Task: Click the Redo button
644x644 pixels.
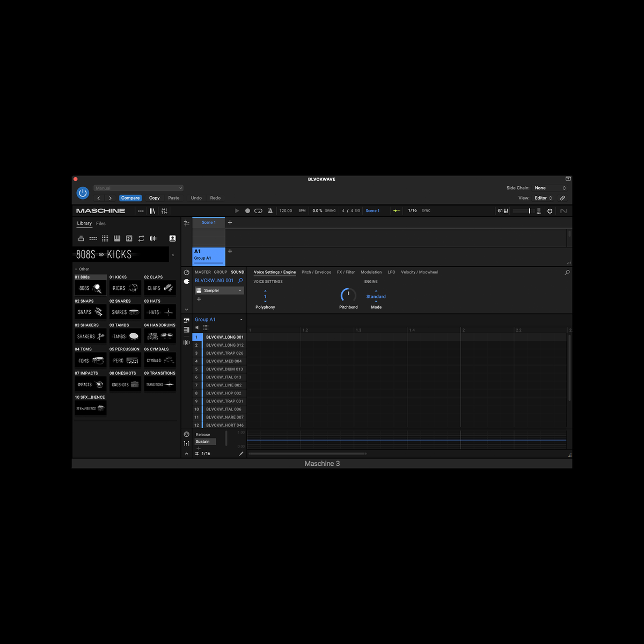Action: pyautogui.click(x=215, y=198)
